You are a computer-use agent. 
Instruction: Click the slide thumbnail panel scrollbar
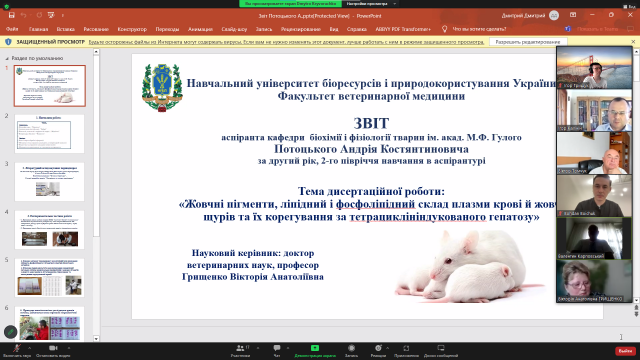click(96, 143)
